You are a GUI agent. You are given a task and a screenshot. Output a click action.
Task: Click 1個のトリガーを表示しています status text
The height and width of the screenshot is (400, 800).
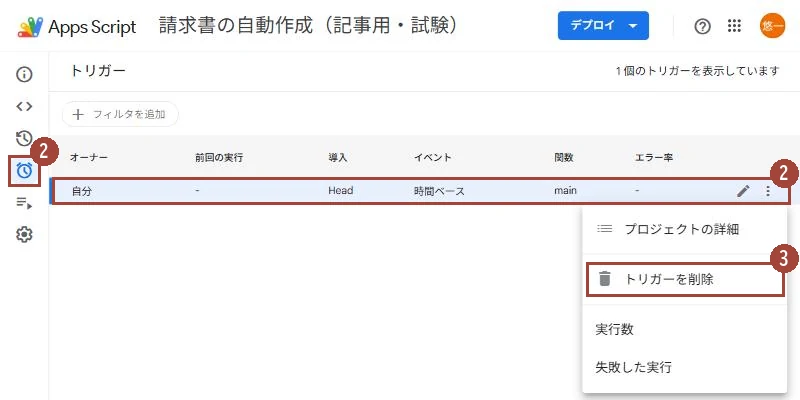tap(697, 71)
